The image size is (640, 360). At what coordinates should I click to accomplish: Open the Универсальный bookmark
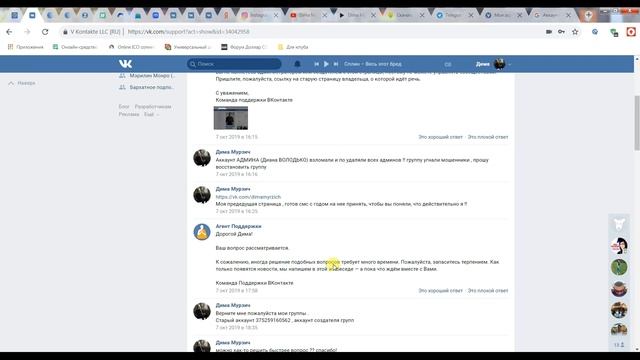[188, 47]
